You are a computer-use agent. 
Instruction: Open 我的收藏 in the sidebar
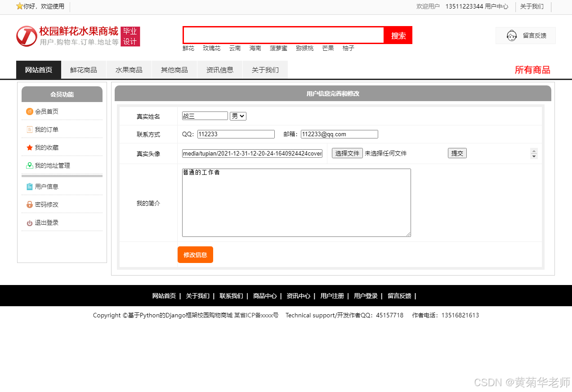(47, 147)
